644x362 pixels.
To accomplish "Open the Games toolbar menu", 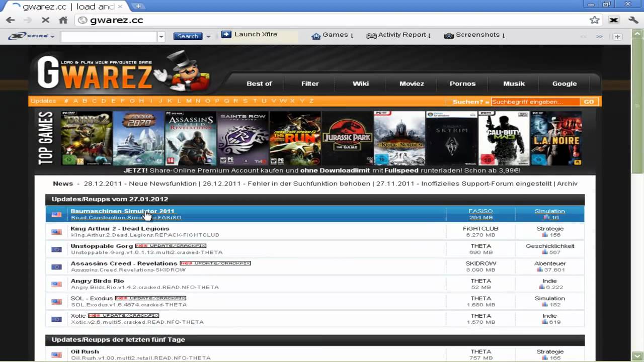I will pyautogui.click(x=333, y=35).
